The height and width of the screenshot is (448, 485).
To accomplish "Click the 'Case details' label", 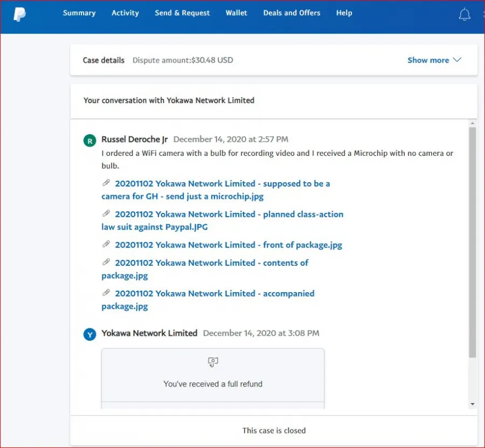I will [103, 60].
